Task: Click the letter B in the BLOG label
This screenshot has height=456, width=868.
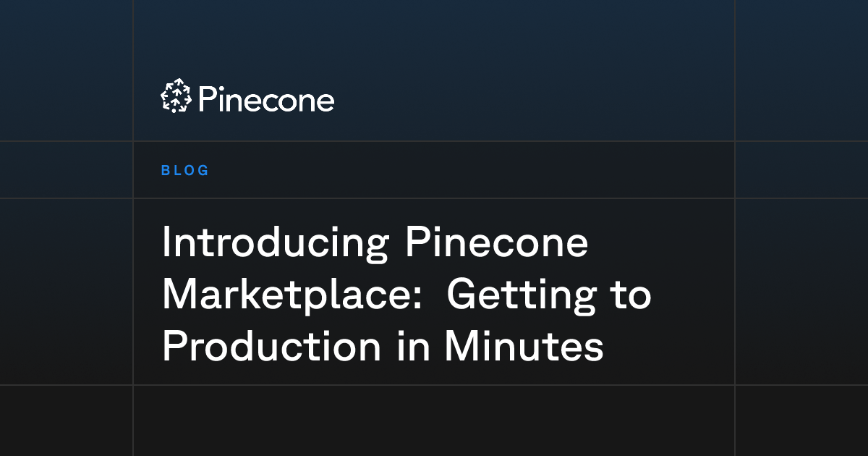Action: [x=166, y=171]
